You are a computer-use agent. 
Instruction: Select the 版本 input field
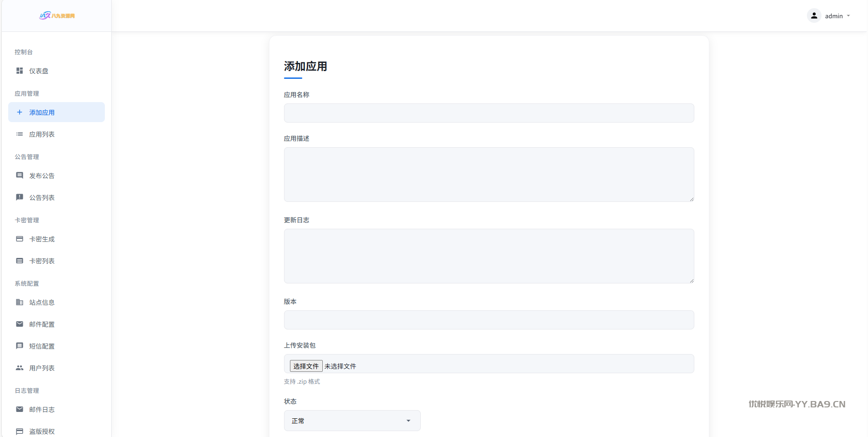489,320
